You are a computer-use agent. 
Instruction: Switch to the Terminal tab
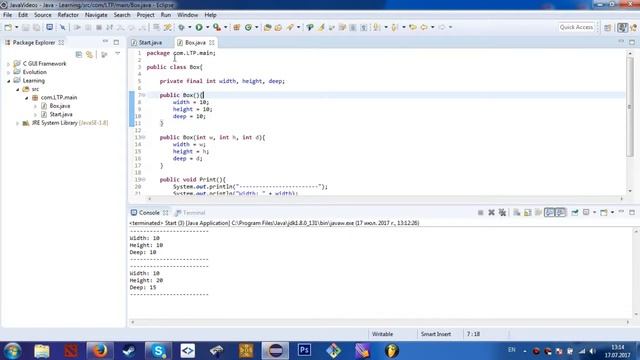coord(190,213)
